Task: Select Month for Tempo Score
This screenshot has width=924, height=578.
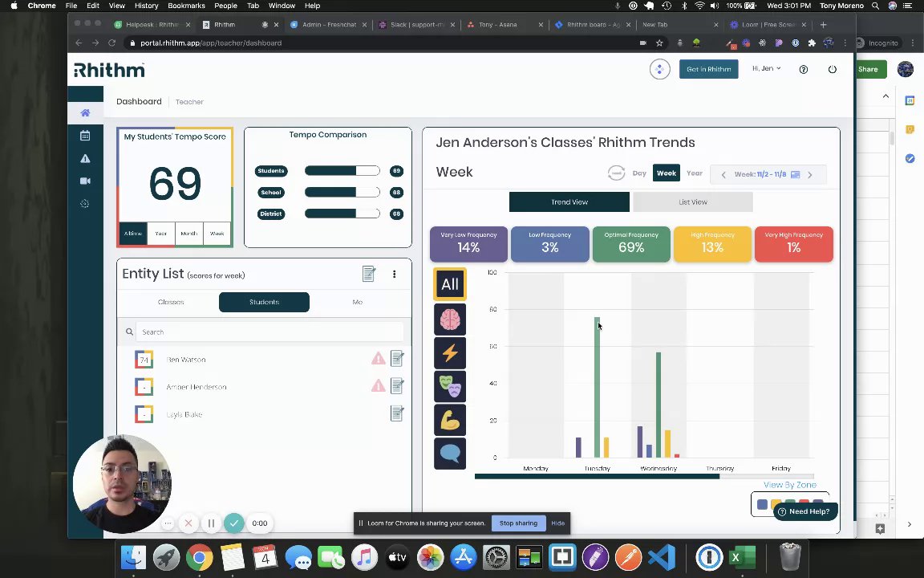Action: coord(189,234)
